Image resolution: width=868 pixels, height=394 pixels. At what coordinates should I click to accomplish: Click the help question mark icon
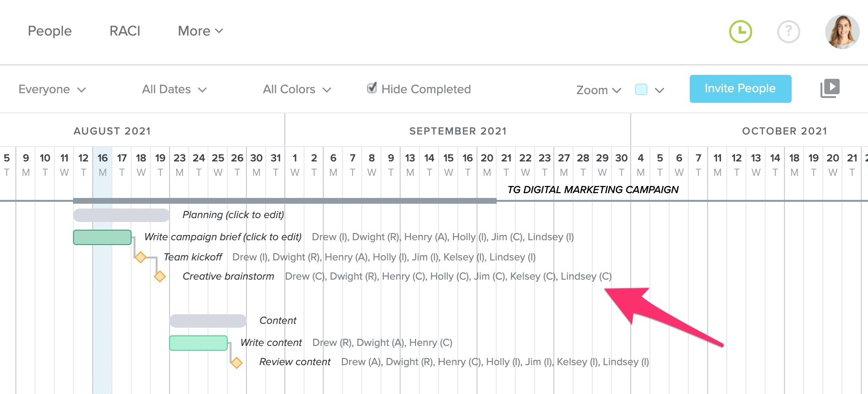788,31
